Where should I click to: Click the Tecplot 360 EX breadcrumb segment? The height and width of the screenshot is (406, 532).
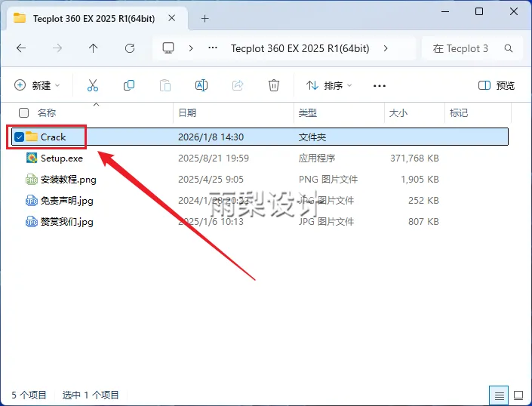[x=300, y=48]
